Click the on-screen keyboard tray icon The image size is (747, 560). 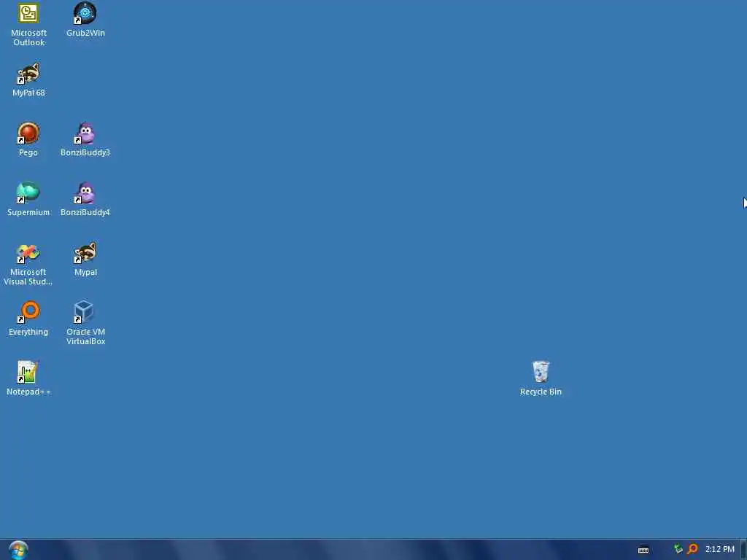[x=643, y=550]
